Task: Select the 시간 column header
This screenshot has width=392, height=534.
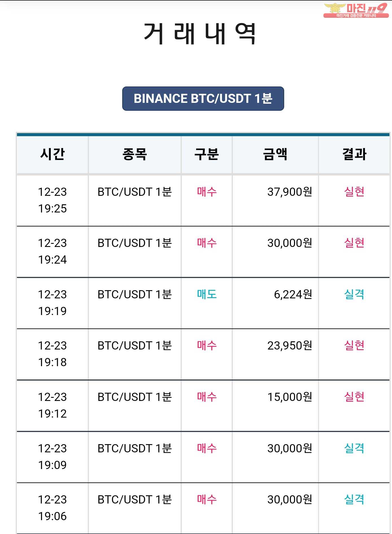Action: (x=52, y=154)
